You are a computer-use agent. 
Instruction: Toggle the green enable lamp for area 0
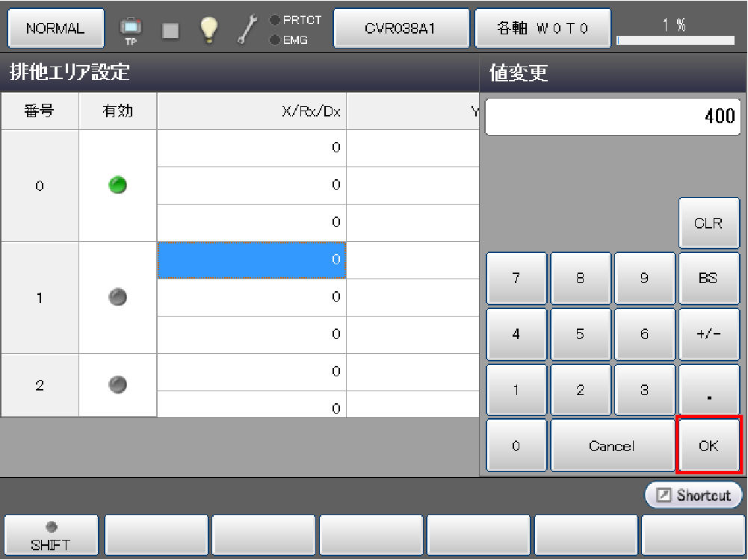pyautogui.click(x=117, y=185)
